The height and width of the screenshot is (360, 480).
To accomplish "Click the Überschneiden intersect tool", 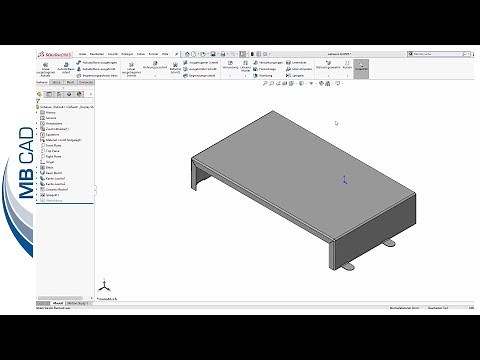I will [x=299, y=69].
